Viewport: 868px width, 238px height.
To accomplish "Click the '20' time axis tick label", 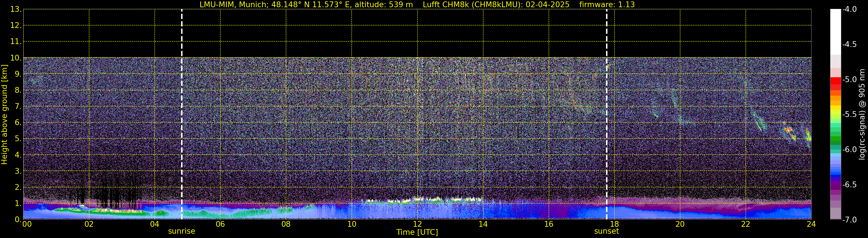I will (680, 224).
